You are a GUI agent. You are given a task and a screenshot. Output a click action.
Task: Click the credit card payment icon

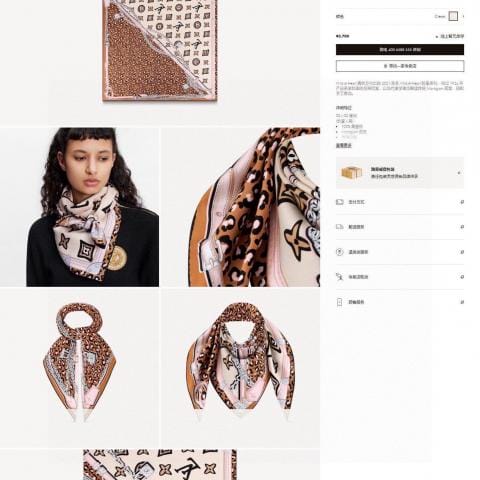[339, 202]
